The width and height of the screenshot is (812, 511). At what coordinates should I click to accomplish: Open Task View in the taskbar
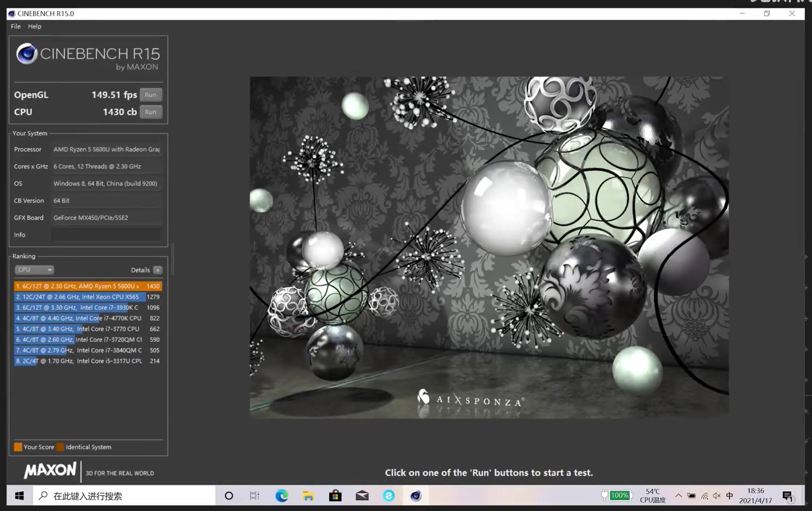coord(254,496)
